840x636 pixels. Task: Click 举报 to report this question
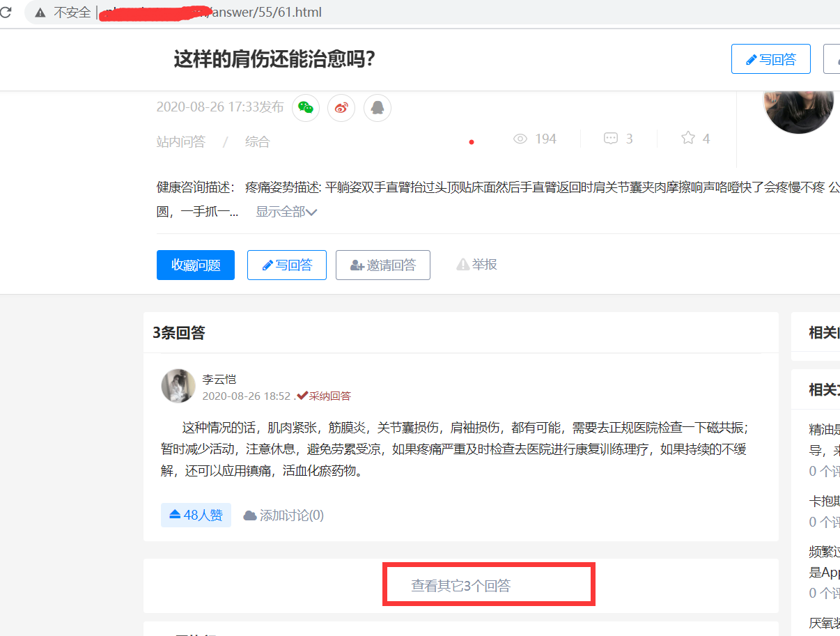tap(477, 265)
